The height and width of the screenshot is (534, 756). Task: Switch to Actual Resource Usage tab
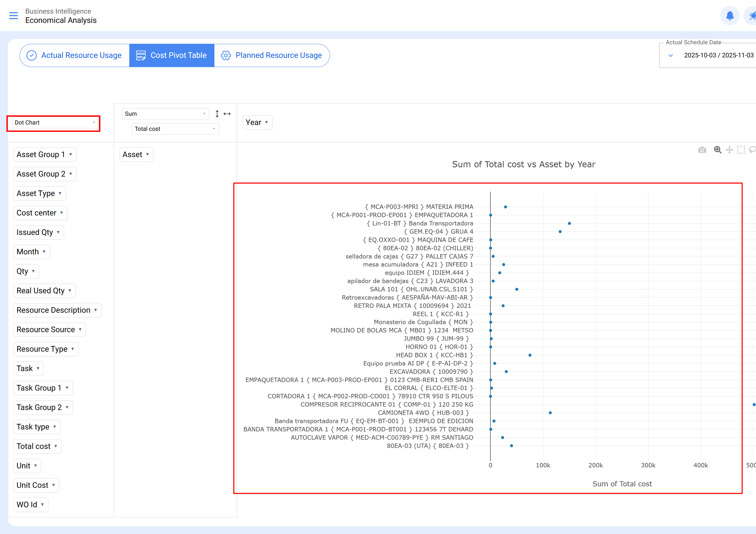74,55
